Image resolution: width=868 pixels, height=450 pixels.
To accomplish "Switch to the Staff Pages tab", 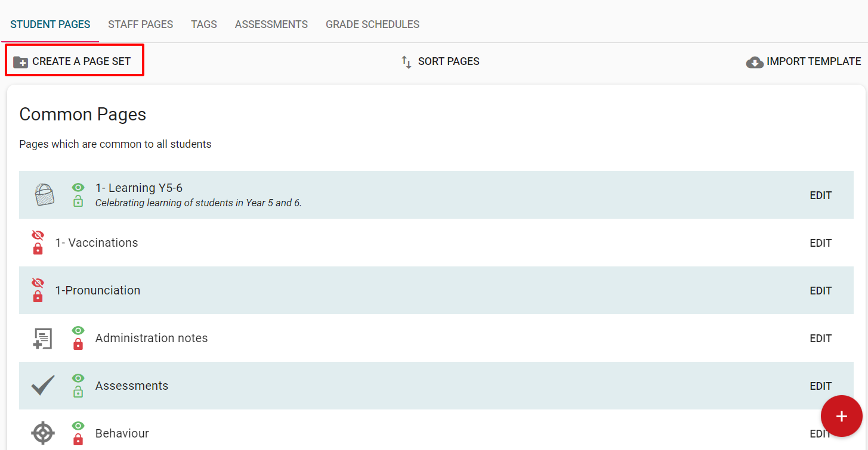I will 140,24.
